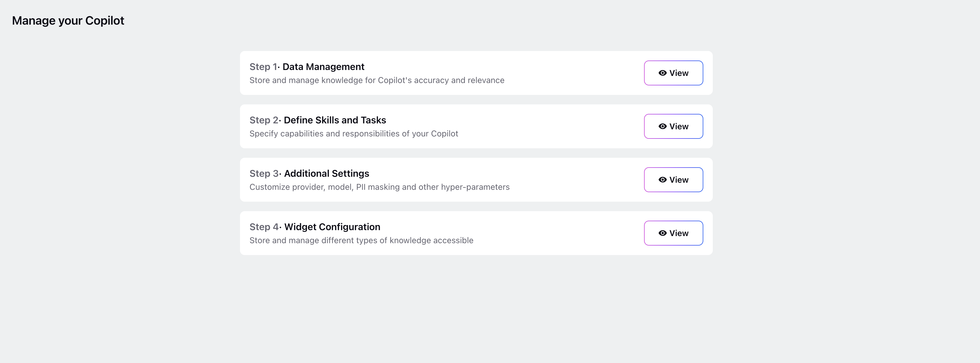
Task: Click the eye icon in Data Management row
Action: click(662, 73)
